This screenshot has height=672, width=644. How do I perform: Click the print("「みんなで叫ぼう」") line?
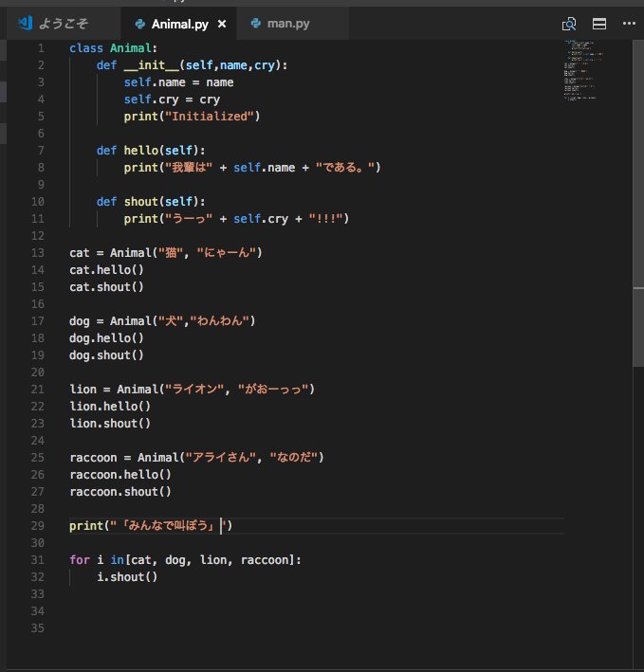coord(151,526)
